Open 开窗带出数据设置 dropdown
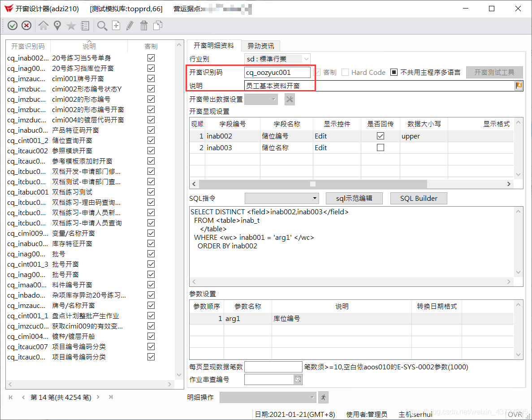The image size is (532, 420). 261,100
